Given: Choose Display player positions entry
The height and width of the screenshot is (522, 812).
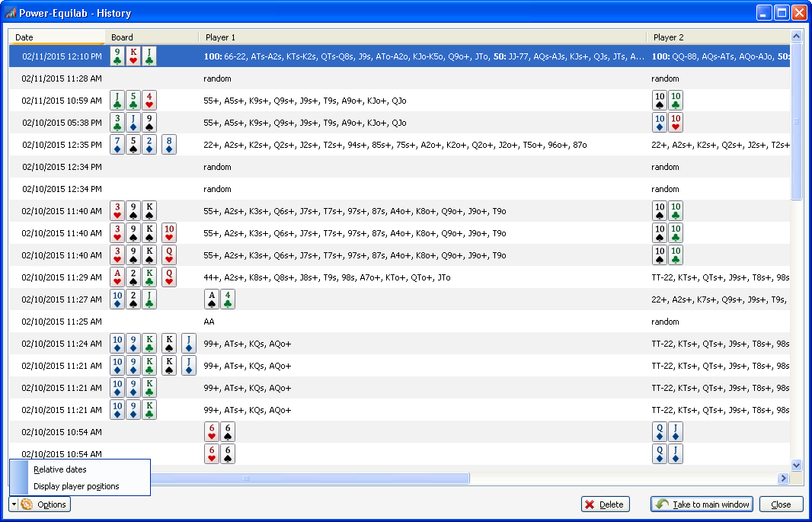Looking at the screenshot, I should point(76,486).
